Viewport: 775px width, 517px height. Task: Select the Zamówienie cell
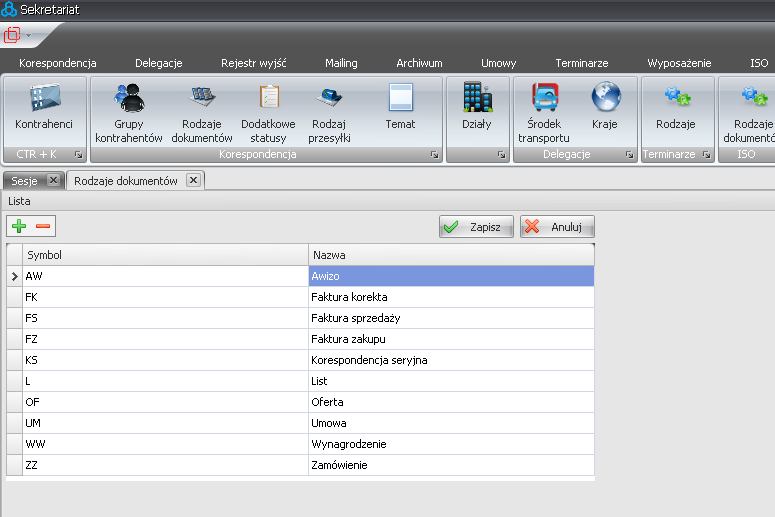(x=452, y=465)
